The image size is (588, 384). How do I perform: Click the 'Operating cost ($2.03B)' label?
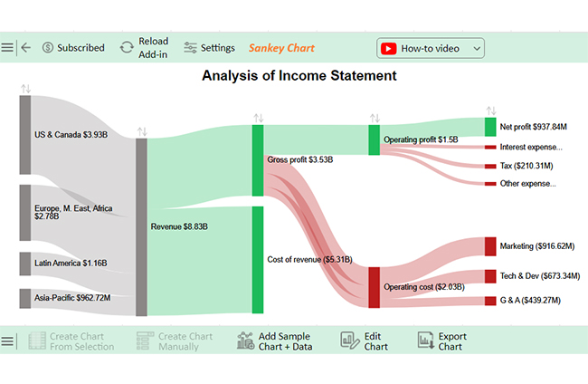[x=424, y=287]
